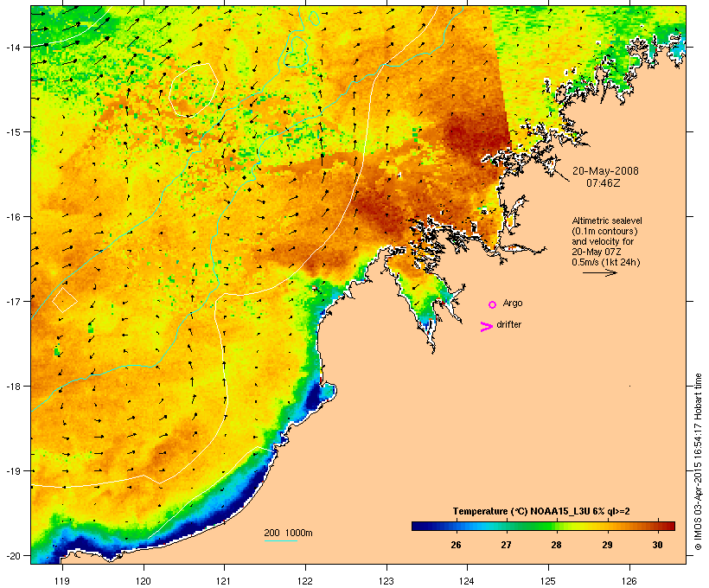Image resolution: width=709 pixels, height=588 pixels.
Task: Click the 119 longitude axis label
Action: point(62,581)
